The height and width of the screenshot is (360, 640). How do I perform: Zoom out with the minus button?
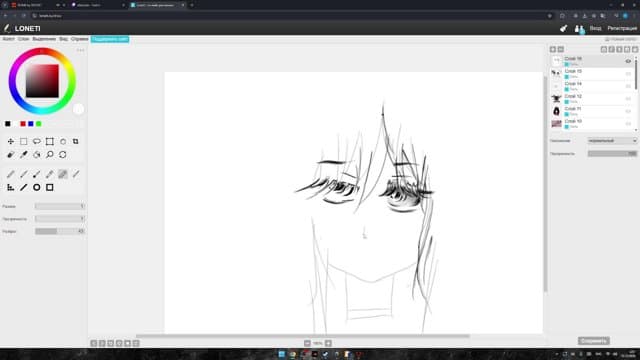coord(307,343)
